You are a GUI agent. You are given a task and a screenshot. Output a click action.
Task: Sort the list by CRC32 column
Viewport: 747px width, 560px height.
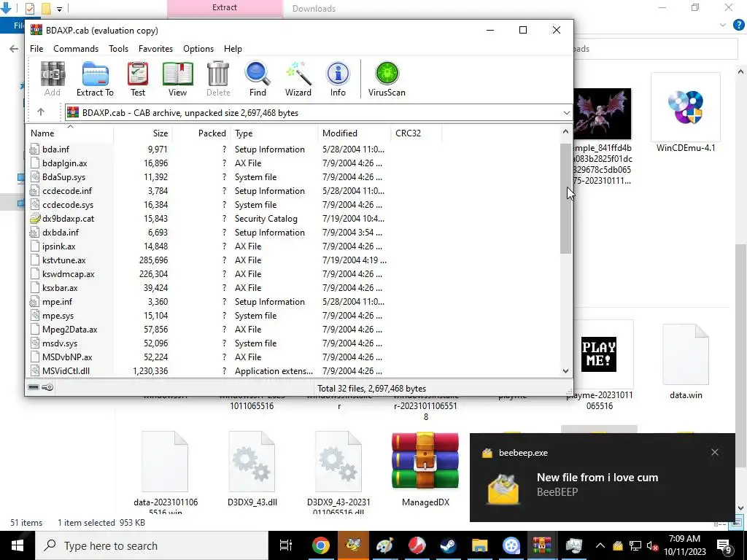417,133
